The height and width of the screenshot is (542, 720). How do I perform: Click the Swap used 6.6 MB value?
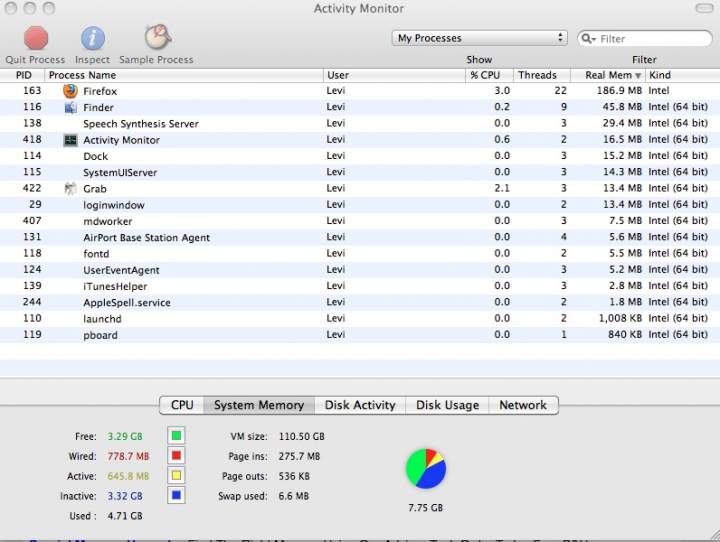pyautogui.click(x=294, y=496)
